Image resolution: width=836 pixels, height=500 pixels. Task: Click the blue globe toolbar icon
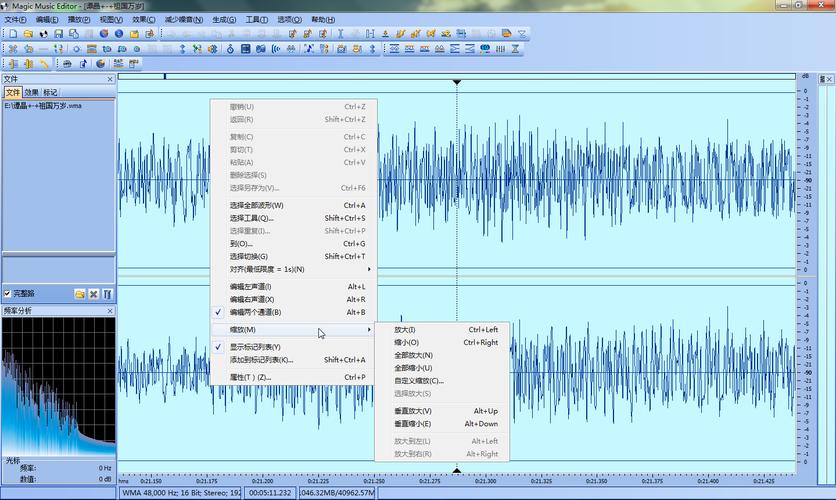pyautogui.click(x=119, y=34)
